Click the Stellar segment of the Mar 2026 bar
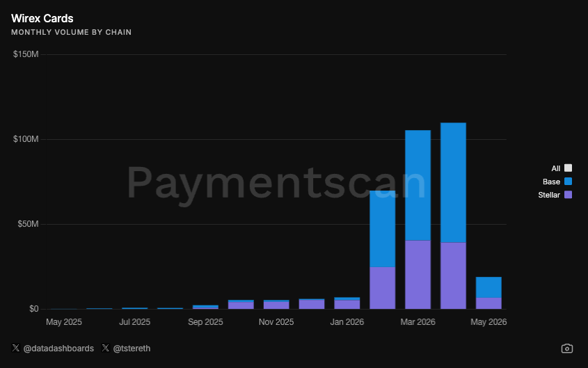Image resolution: width=588 pixels, height=368 pixels. [x=418, y=275]
